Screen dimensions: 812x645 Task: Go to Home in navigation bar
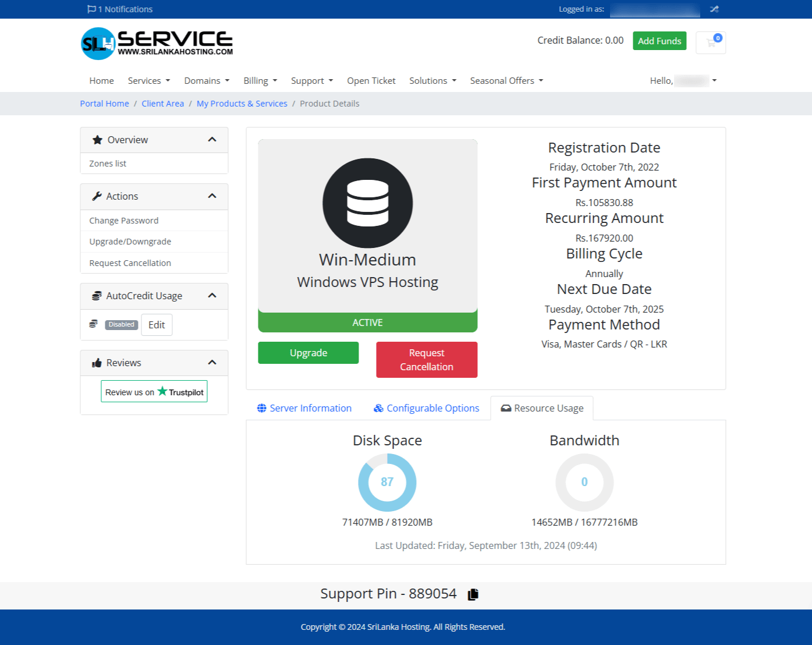(101, 81)
